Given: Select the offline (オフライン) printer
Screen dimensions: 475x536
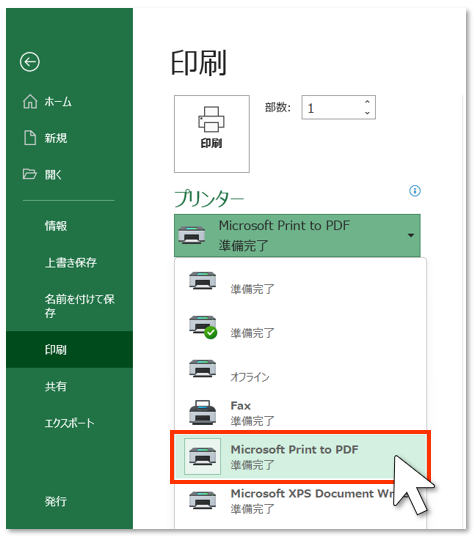Looking at the screenshot, I should pyautogui.click(x=301, y=370).
